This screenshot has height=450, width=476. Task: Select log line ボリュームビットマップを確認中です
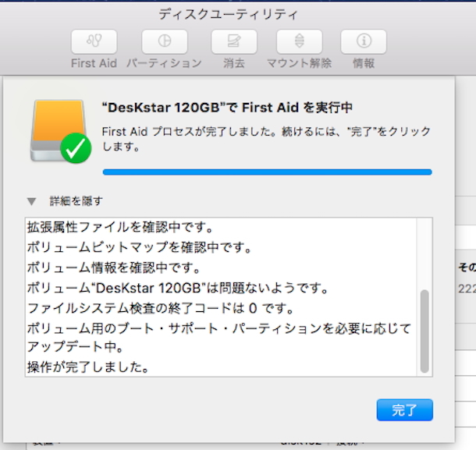point(140,247)
